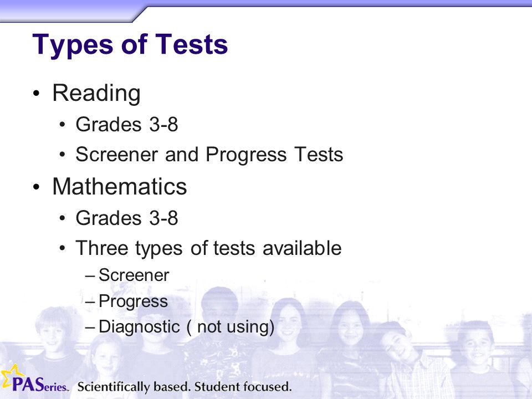Click the 'Progress' dash item
Screen dimensions: 532x399
(x=133, y=301)
